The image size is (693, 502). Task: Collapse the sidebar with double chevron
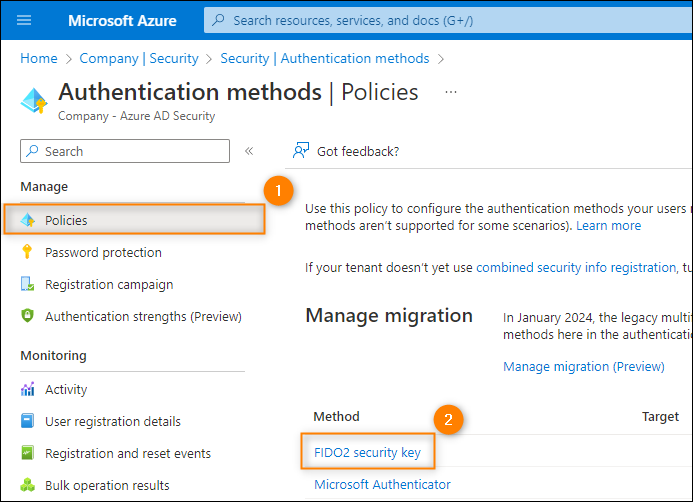249,151
